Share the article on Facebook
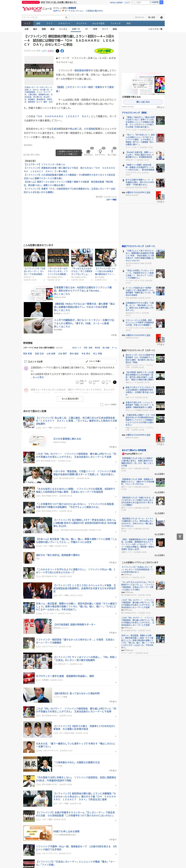Viewport: 186px width, 868px height. tap(62, 51)
